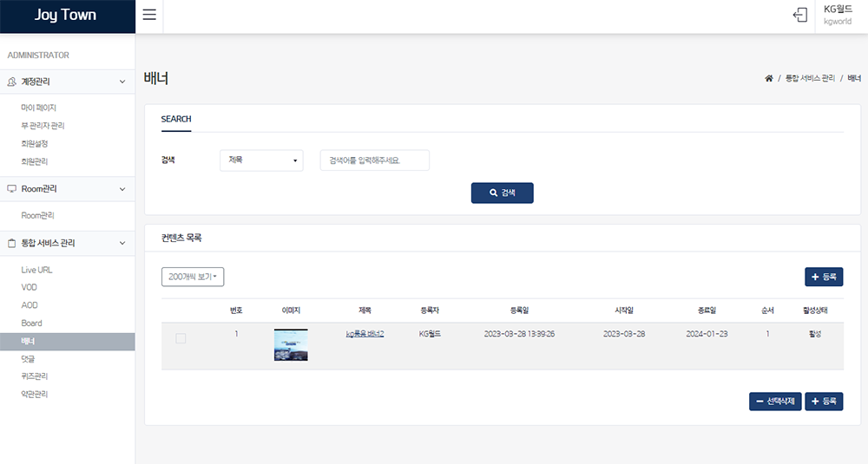Open the 제목 search type dropdown

pos(261,160)
